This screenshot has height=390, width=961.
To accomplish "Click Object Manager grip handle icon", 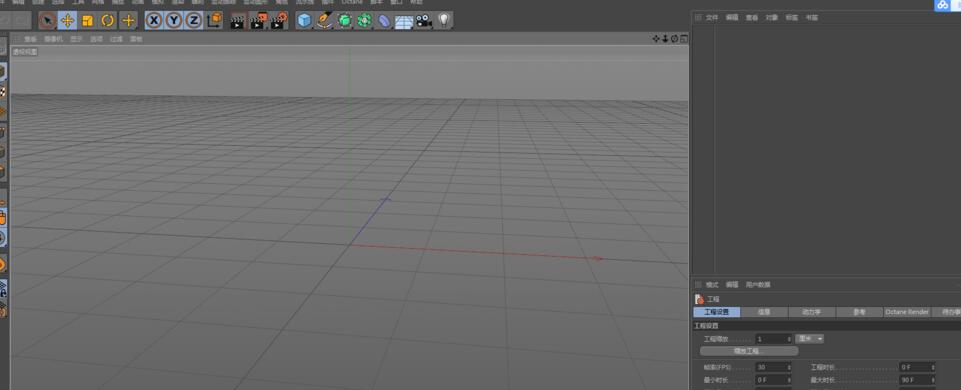I will (698, 18).
